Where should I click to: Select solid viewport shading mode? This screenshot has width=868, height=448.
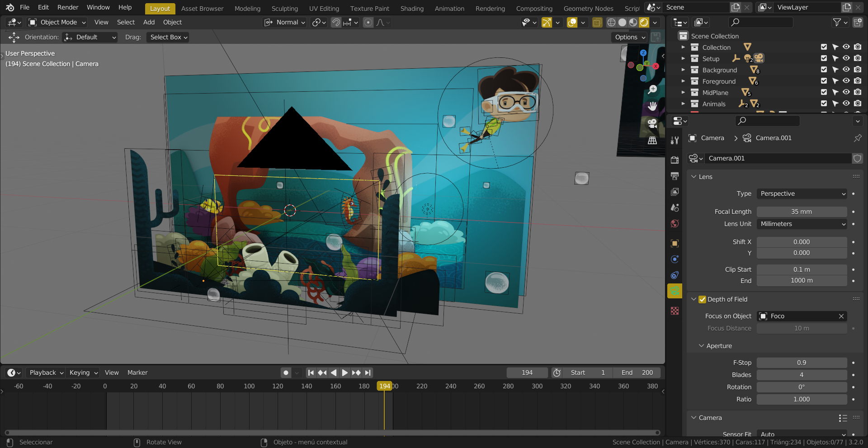(x=622, y=22)
